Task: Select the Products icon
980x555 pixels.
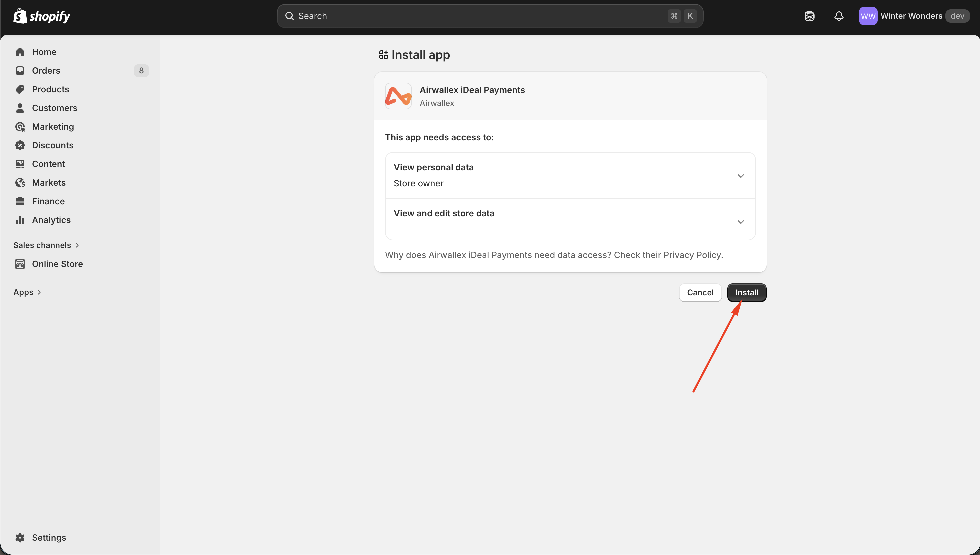Action: point(20,89)
